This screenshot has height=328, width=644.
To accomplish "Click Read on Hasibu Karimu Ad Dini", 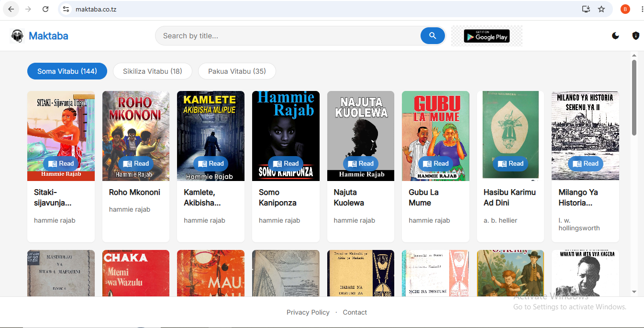I will (511, 164).
